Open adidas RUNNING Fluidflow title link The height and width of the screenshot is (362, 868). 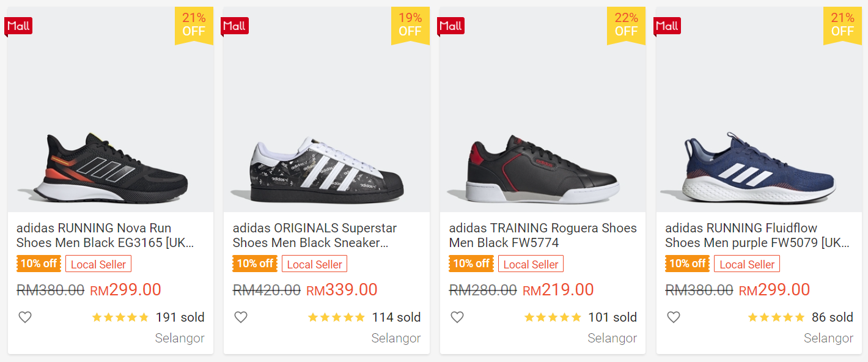tap(757, 235)
